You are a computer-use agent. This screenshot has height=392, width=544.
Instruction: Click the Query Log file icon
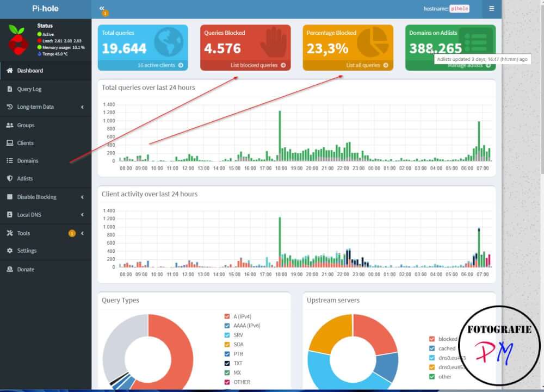(10, 89)
